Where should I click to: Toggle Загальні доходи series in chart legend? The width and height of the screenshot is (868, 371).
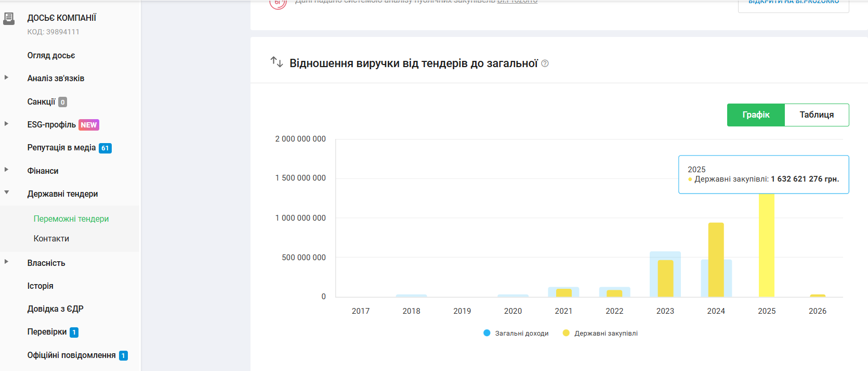tap(516, 333)
